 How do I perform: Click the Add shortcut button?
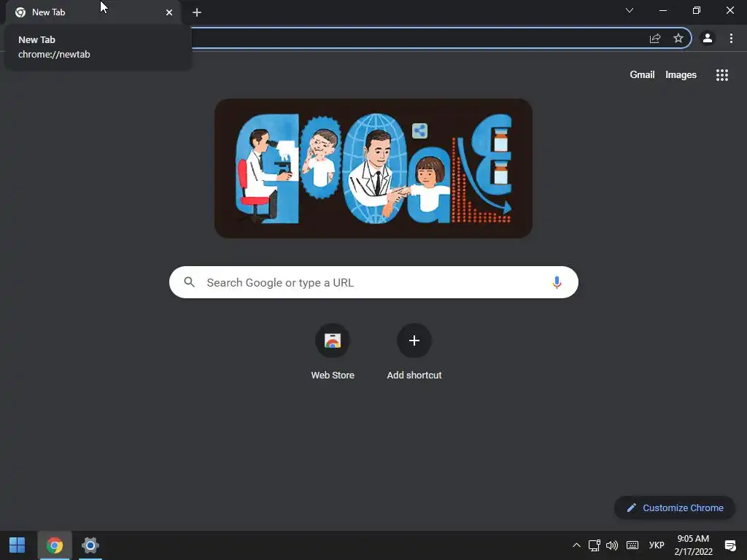414,352
